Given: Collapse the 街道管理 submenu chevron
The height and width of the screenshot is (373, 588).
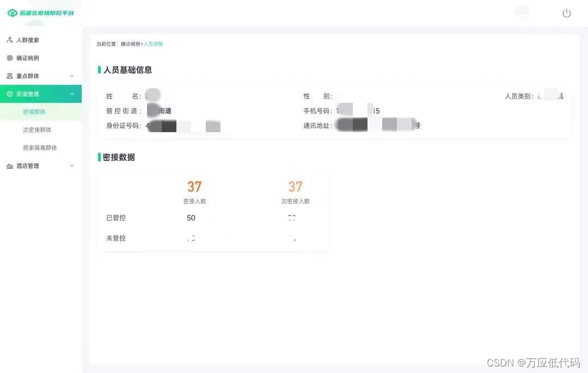Looking at the screenshot, I should tap(72, 94).
